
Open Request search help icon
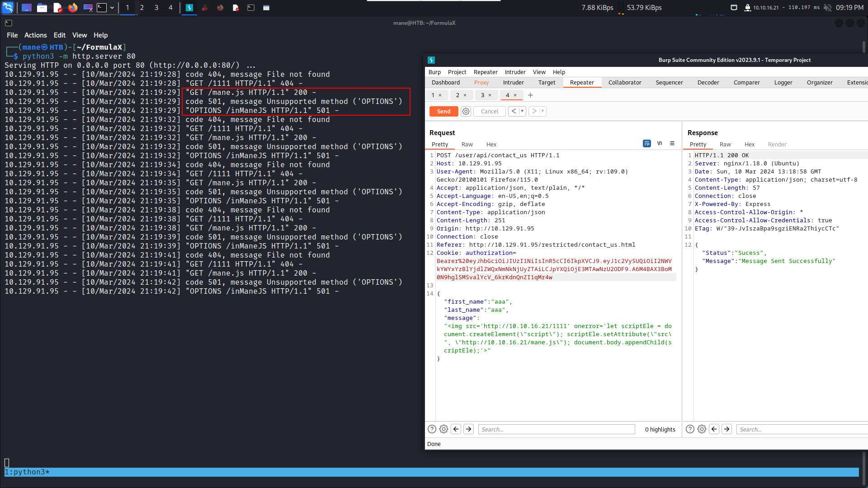[432, 429]
